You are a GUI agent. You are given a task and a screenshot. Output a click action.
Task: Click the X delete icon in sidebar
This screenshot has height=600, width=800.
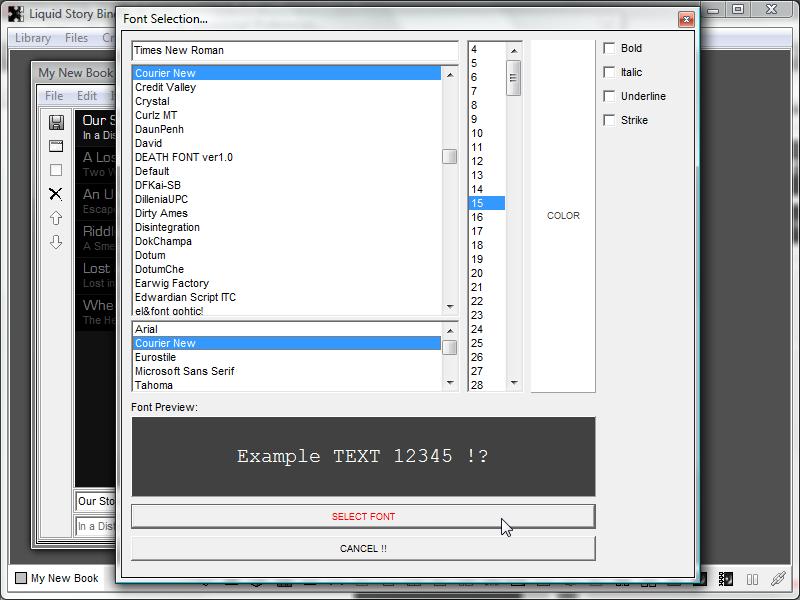tap(56, 194)
